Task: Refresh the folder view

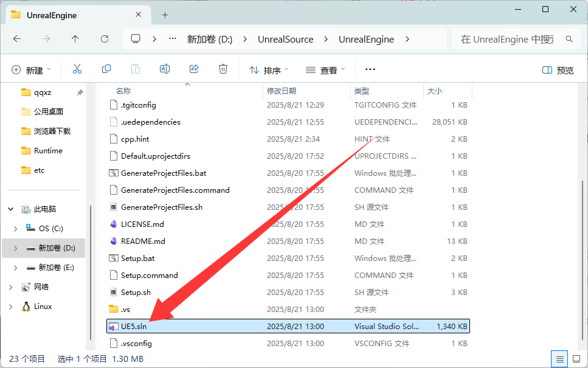Action: click(105, 39)
